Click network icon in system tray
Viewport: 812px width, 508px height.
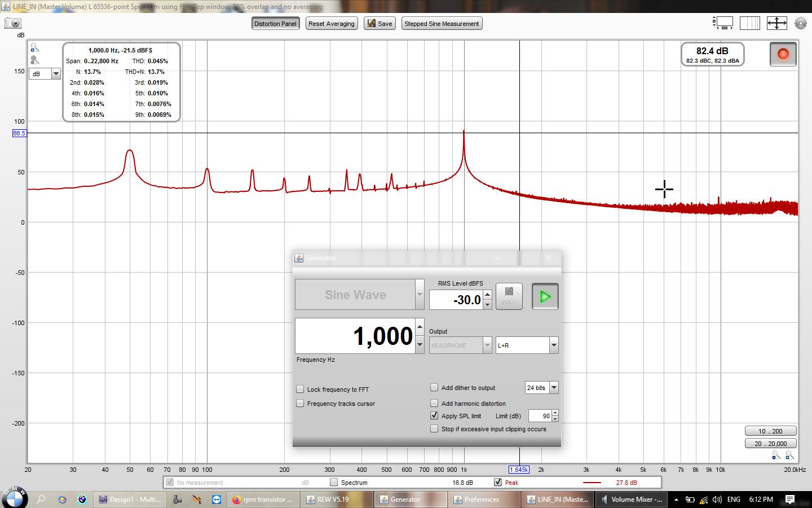(x=703, y=499)
